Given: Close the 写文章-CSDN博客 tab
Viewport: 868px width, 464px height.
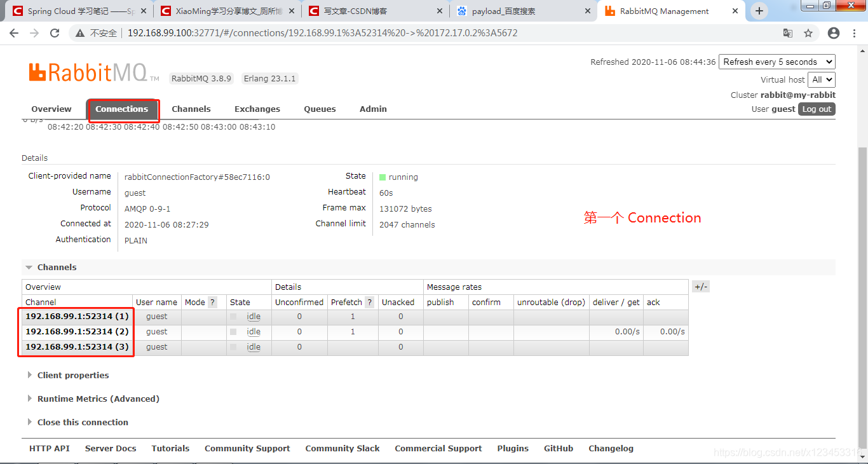Looking at the screenshot, I should click(x=438, y=11).
